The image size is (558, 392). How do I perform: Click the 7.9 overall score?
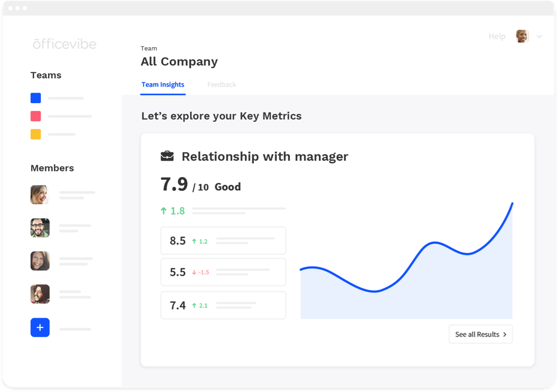click(174, 184)
